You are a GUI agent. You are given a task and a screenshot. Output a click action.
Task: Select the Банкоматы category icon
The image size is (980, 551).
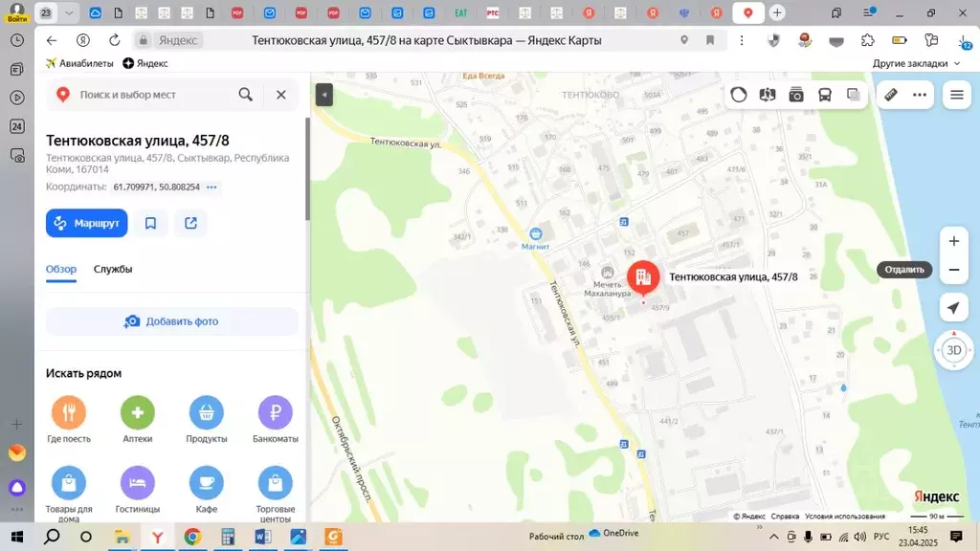275,412
